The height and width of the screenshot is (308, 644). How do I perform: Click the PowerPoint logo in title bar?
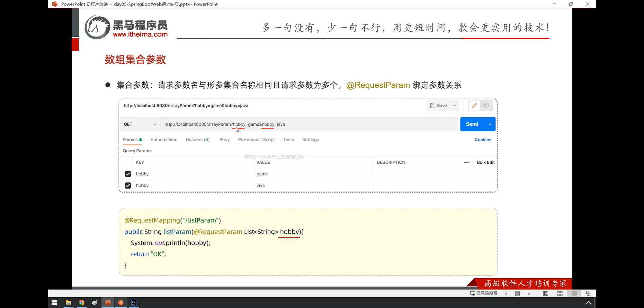54,4
